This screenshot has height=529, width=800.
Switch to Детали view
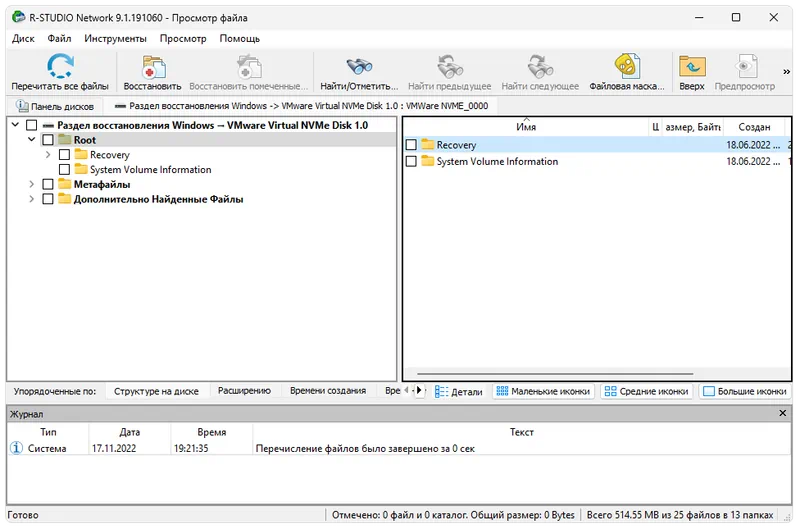459,391
